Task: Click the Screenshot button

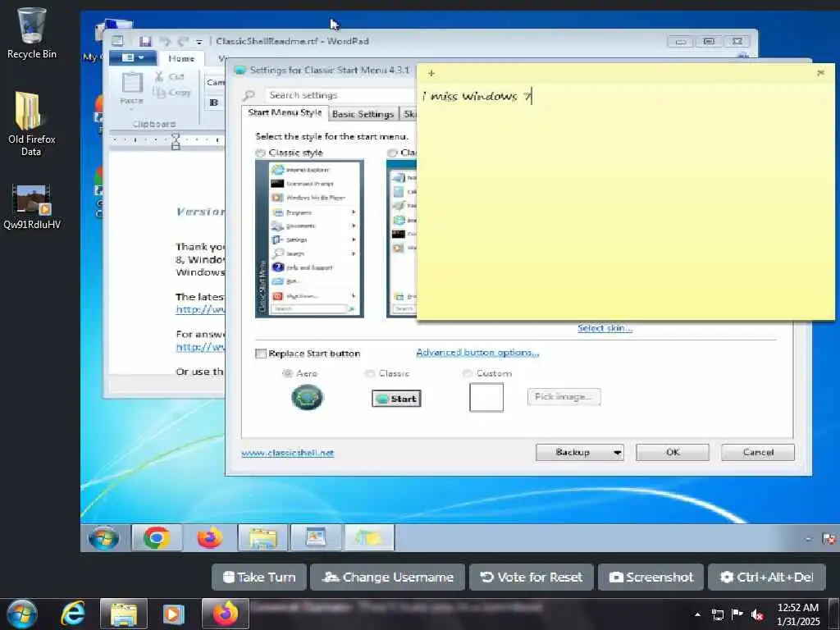Action: click(x=651, y=577)
